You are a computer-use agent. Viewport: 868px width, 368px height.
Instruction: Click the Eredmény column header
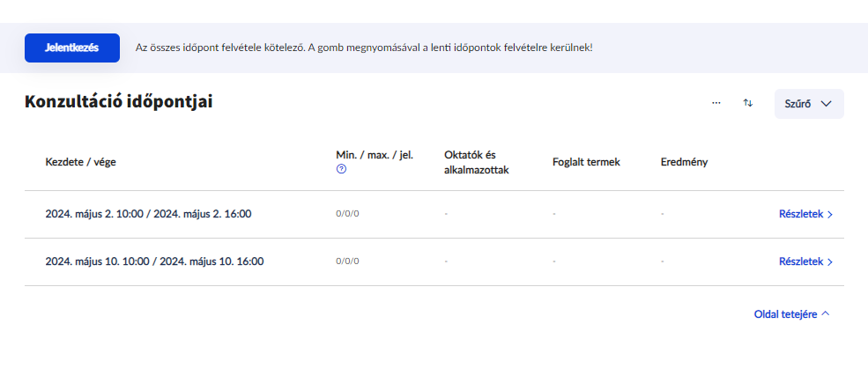684,162
